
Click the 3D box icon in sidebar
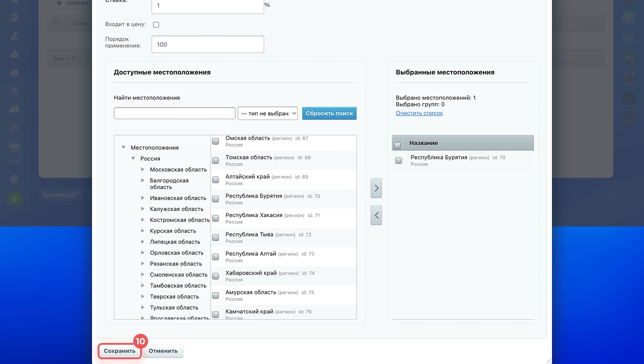(x=14, y=91)
